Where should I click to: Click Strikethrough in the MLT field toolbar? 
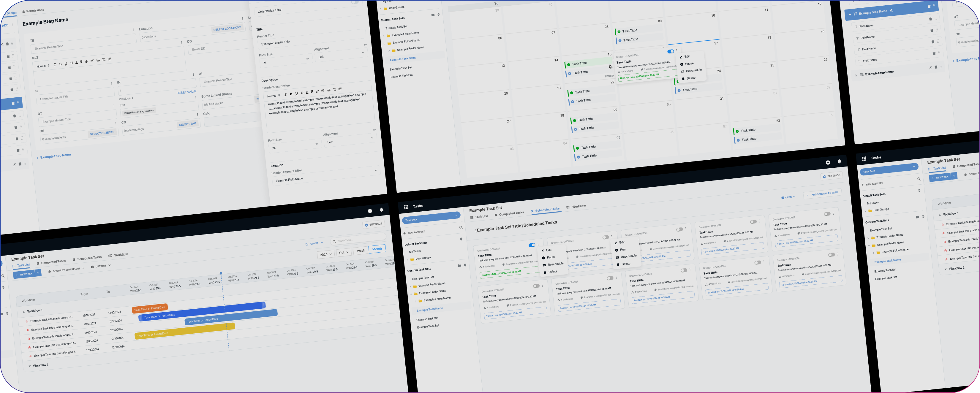click(71, 63)
